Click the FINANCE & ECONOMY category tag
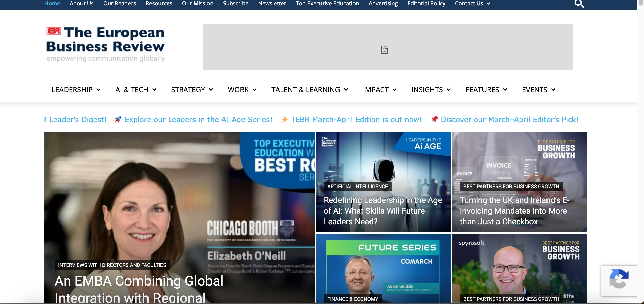The height and width of the screenshot is (304, 644). pyautogui.click(x=353, y=299)
